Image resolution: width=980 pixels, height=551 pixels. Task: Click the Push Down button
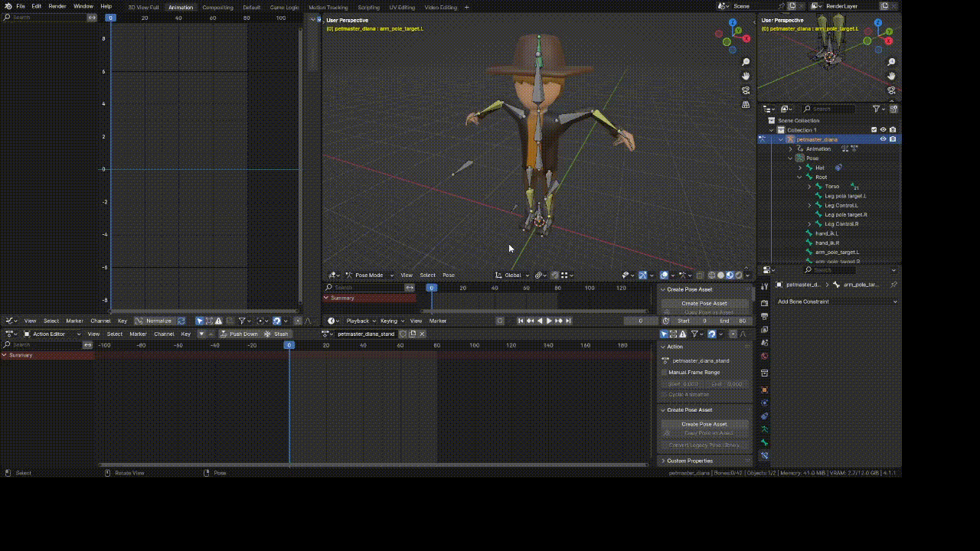pyautogui.click(x=239, y=334)
